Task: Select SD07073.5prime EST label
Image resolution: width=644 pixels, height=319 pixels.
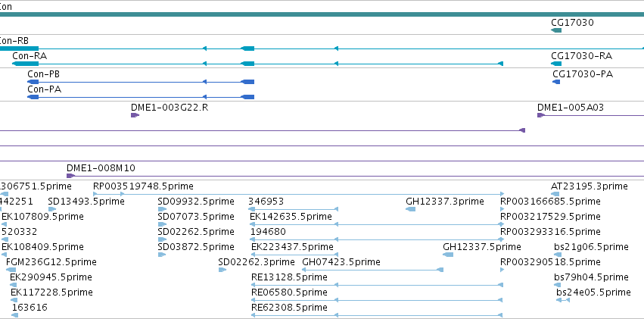Action: tap(196, 216)
